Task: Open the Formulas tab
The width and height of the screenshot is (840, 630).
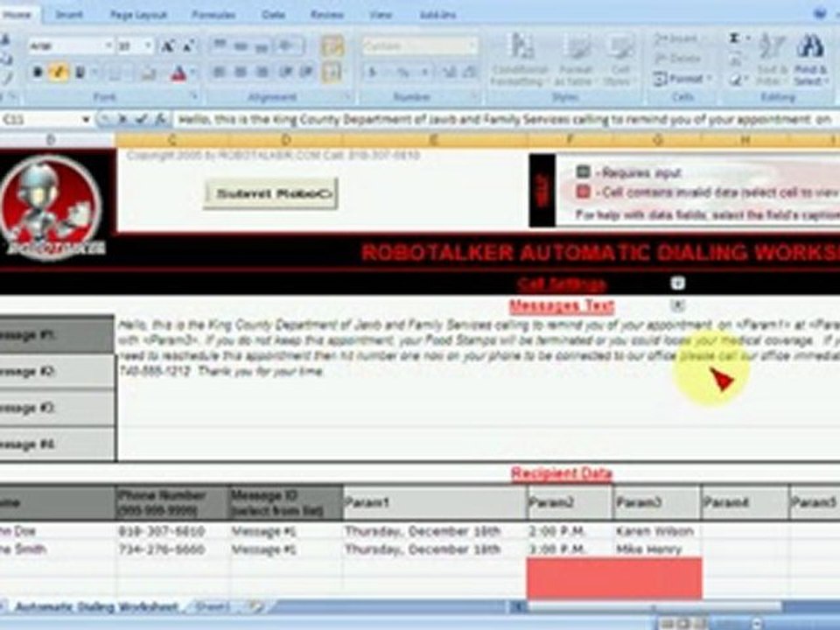Action: click(213, 15)
